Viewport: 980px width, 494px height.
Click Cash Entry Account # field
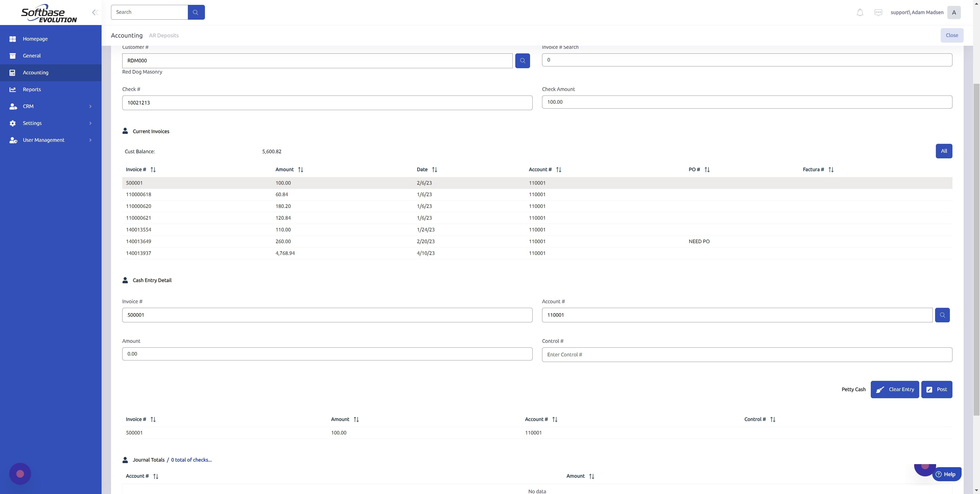click(x=737, y=315)
